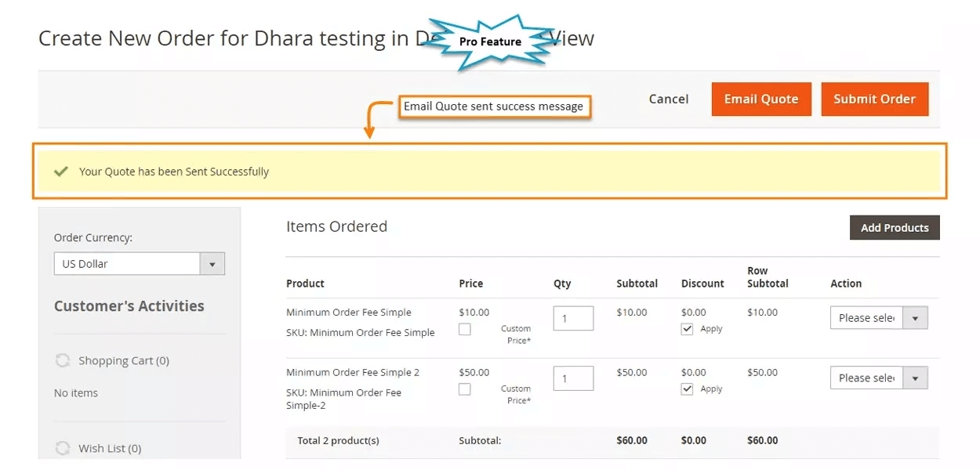Click the green success checkmark icon
The width and height of the screenshot is (980, 470).
point(60,172)
